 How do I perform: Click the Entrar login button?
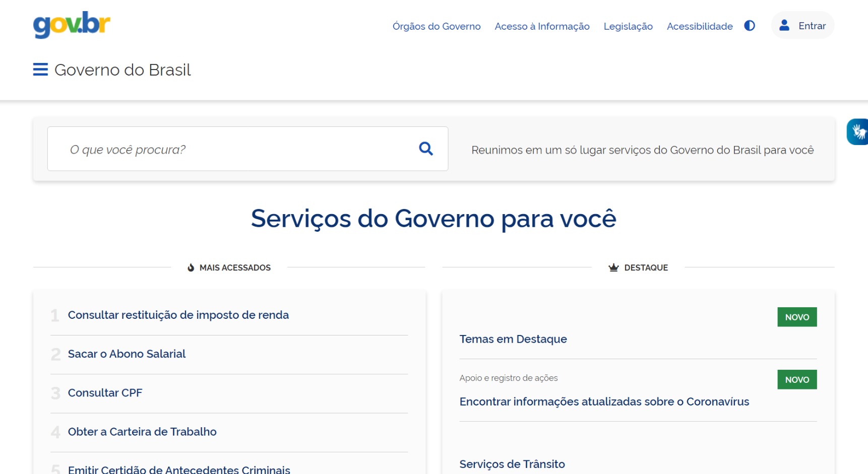pyautogui.click(x=802, y=25)
